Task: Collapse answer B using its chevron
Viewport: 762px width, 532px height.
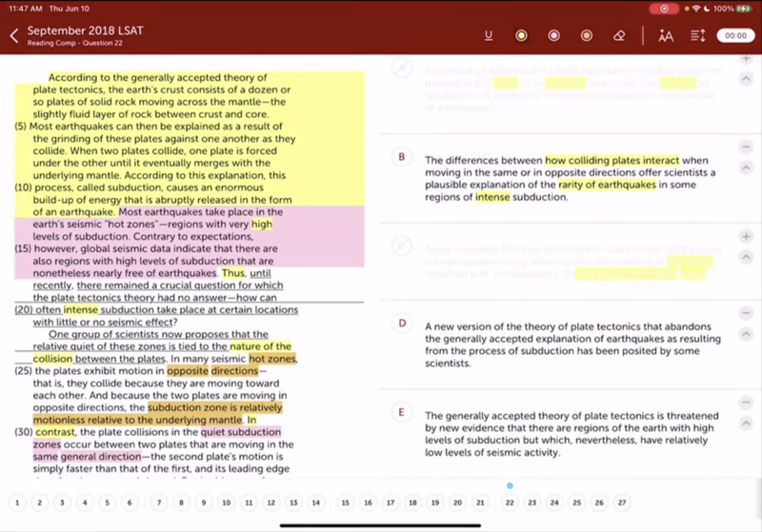Action: coord(746,167)
